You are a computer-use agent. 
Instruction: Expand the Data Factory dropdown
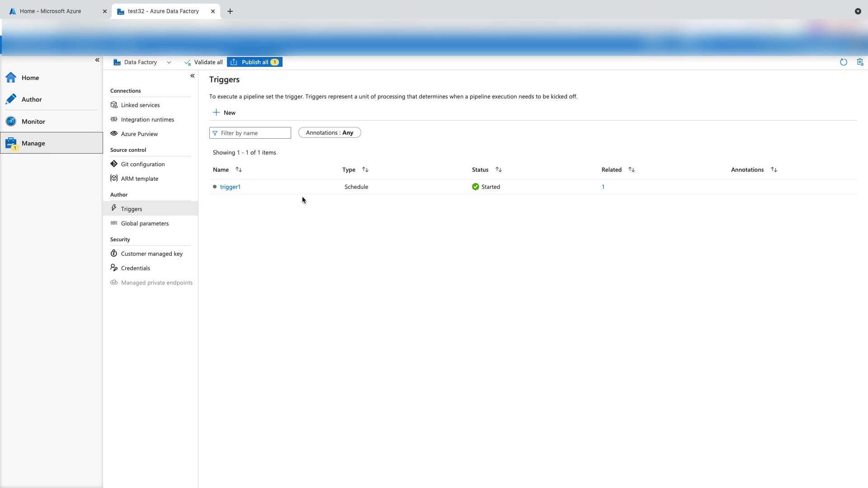pyautogui.click(x=169, y=62)
